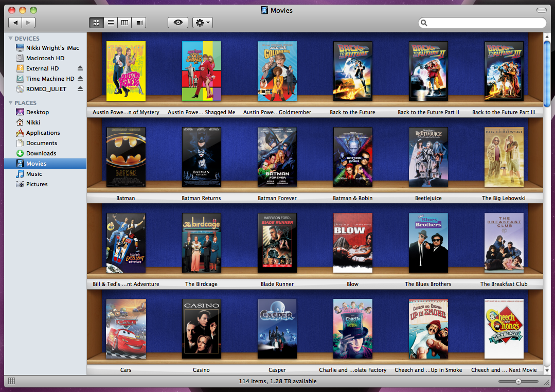Click the 'Beetlejuice' file name label
The width and height of the screenshot is (555, 392).
[428, 198]
